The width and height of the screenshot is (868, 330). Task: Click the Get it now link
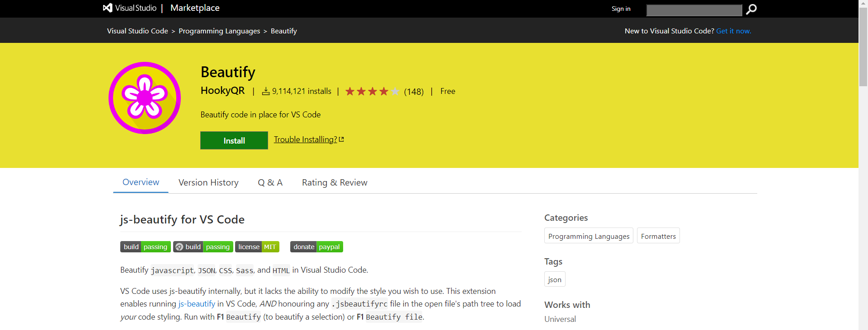click(734, 31)
